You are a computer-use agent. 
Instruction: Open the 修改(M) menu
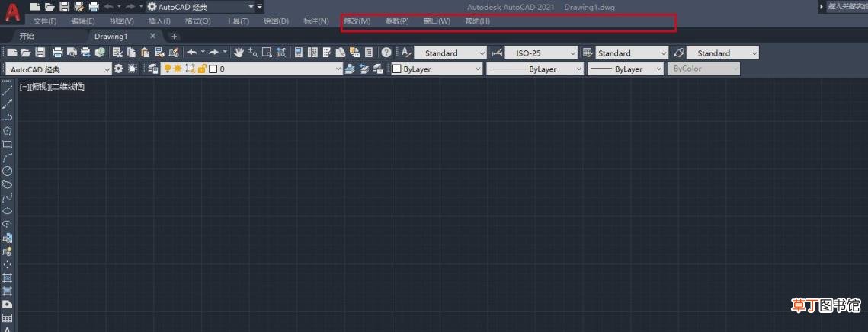tap(357, 21)
